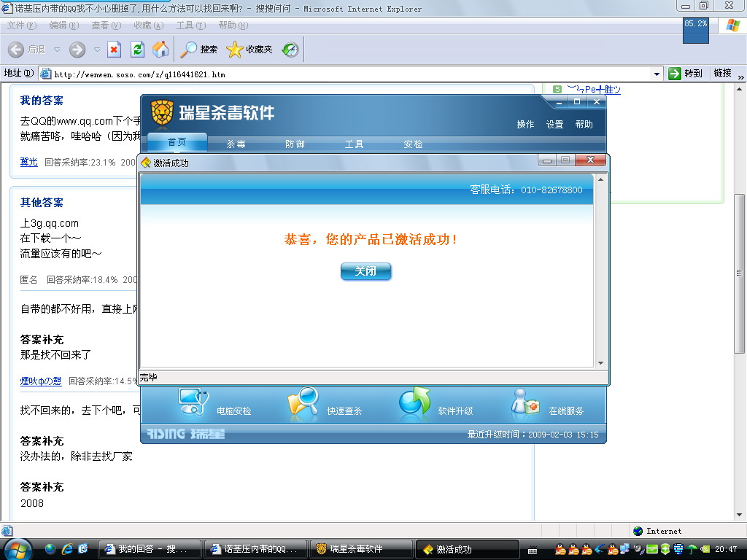Open Back button history dropdown arrow
Screen dimensions: 747x560
pos(57,50)
